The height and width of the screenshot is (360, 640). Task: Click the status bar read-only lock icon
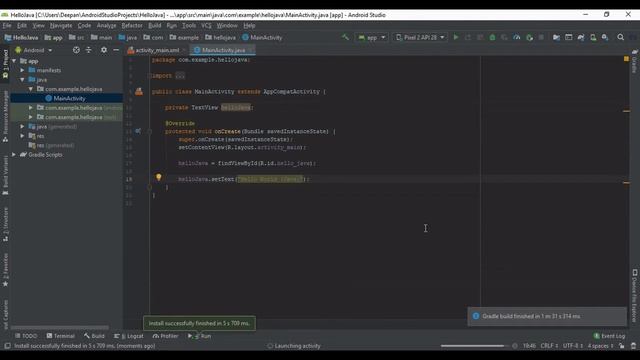point(621,346)
